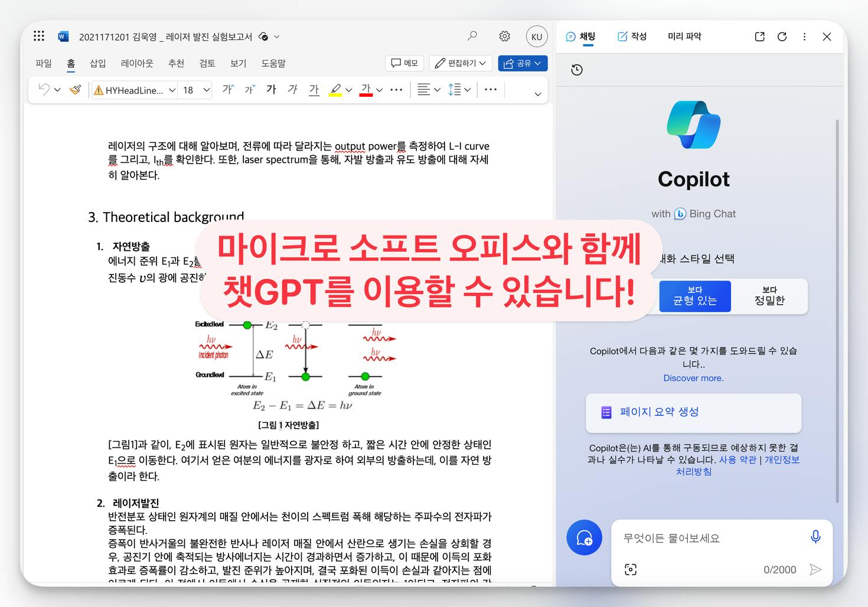Refresh the Copilot panel
This screenshot has height=607, width=868.
[x=782, y=37]
